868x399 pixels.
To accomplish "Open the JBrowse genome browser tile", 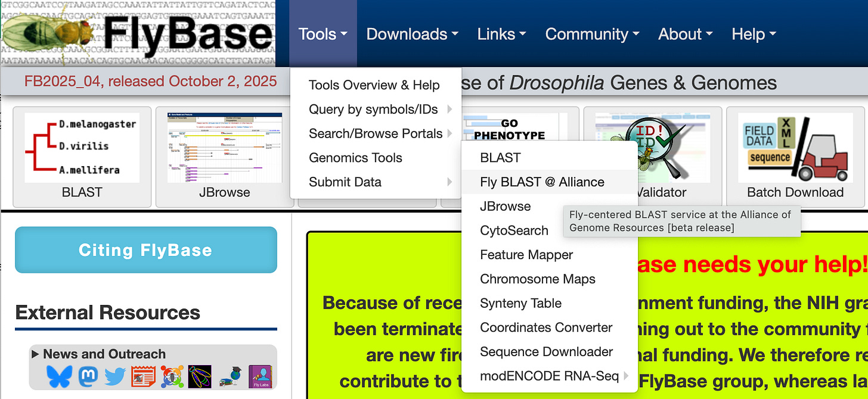I will click(225, 157).
